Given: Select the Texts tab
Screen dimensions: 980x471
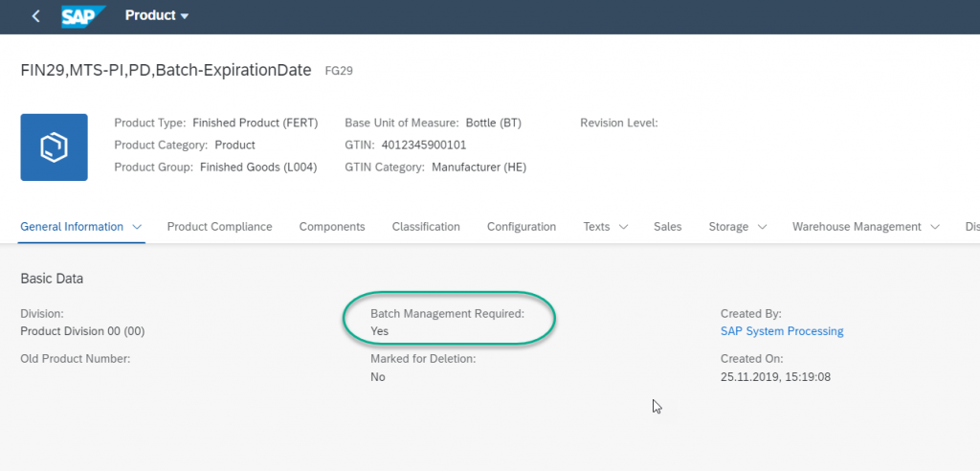Looking at the screenshot, I should point(596,227).
